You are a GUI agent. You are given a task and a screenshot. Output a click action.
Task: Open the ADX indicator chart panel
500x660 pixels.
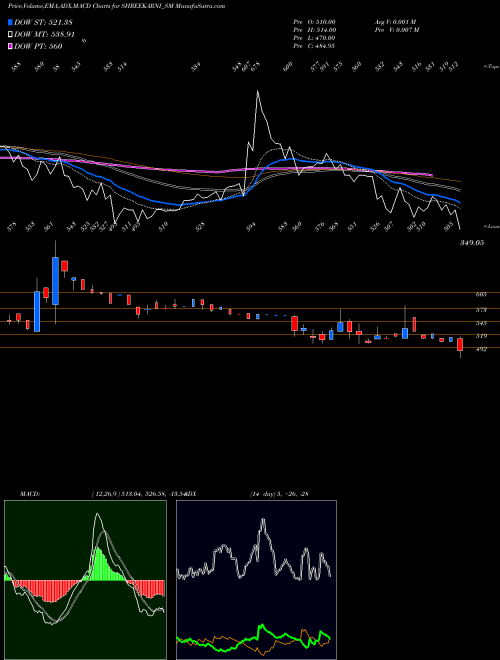tap(256, 580)
